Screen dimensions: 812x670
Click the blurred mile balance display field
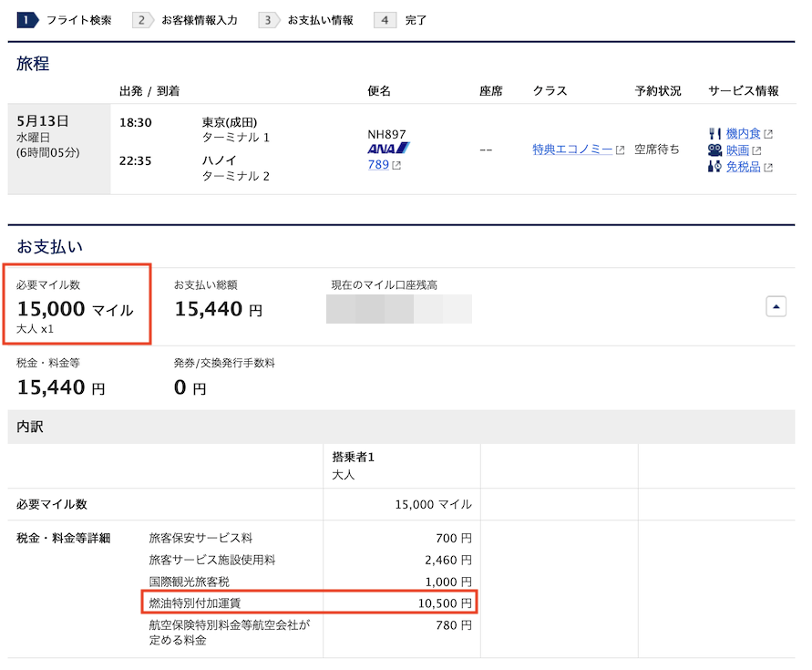(x=397, y=309)
